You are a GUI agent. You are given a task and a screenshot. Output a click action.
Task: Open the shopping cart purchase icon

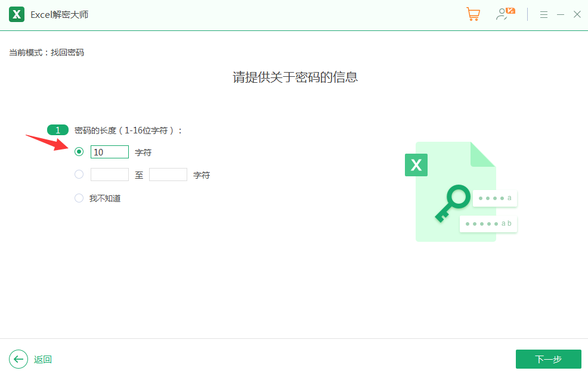[x=473, y=14]
